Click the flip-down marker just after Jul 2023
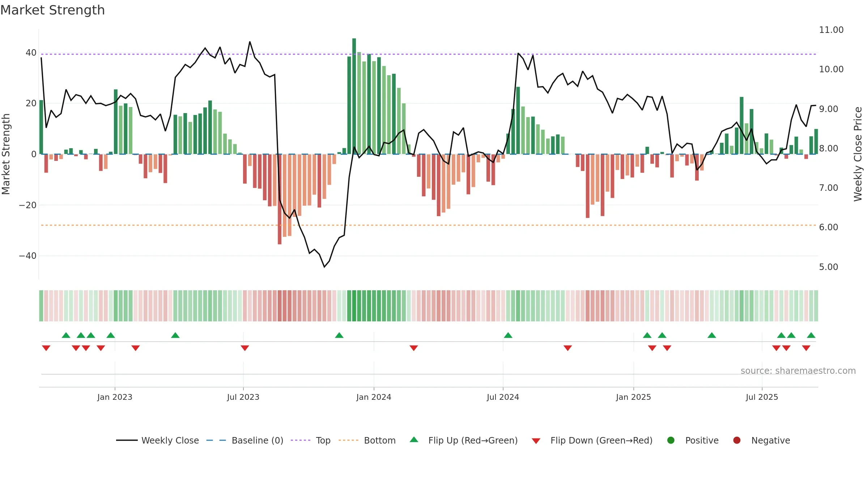868x488 pixels. (x=245, y=348)
